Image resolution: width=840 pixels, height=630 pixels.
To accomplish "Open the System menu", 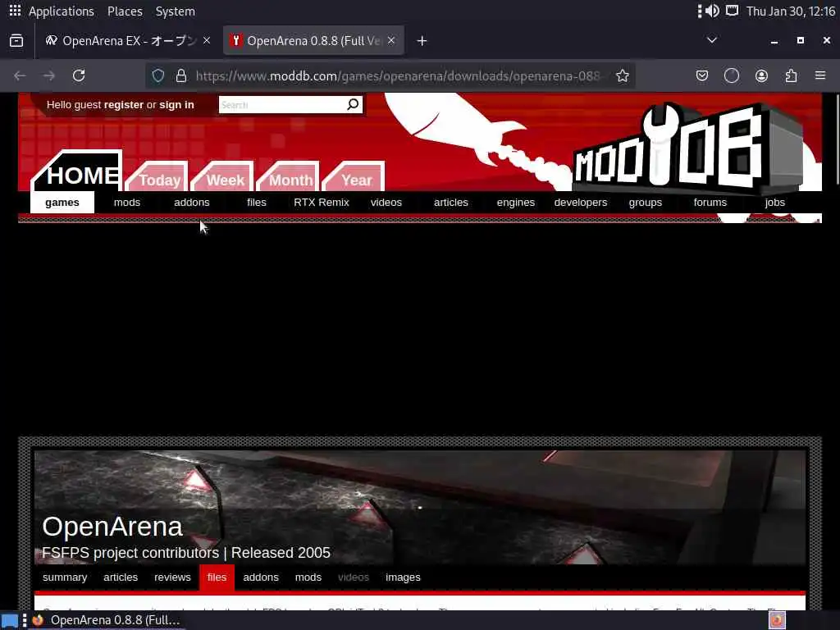I will pos(176,11).
